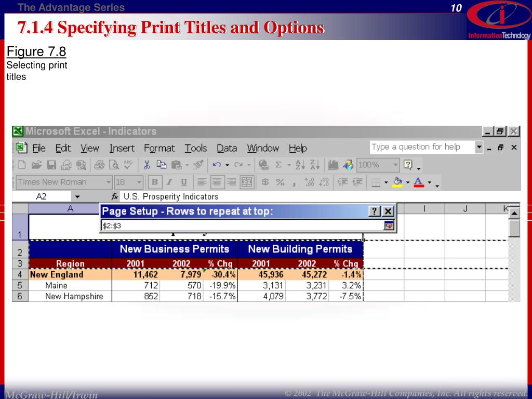Click the Open file folder icon

click(x=37, y=165)
